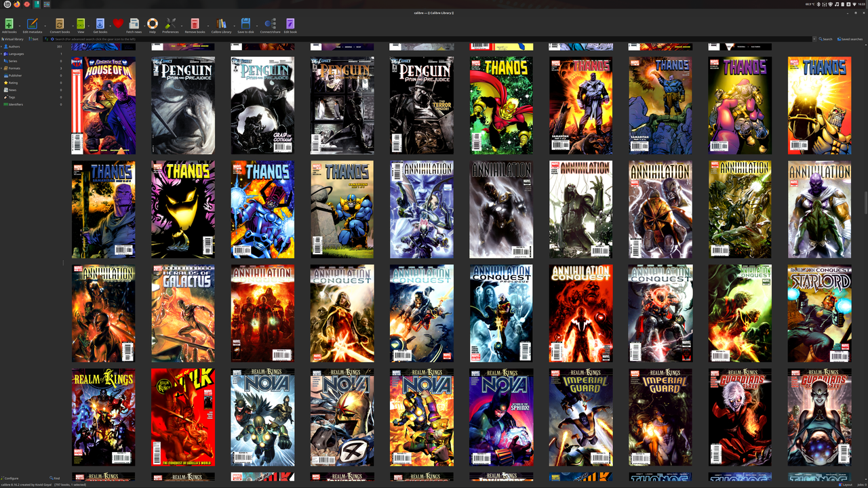Click the Tag browser Configure button
Image resolution: width=868 pixels, height=488 pixels.
10,478
